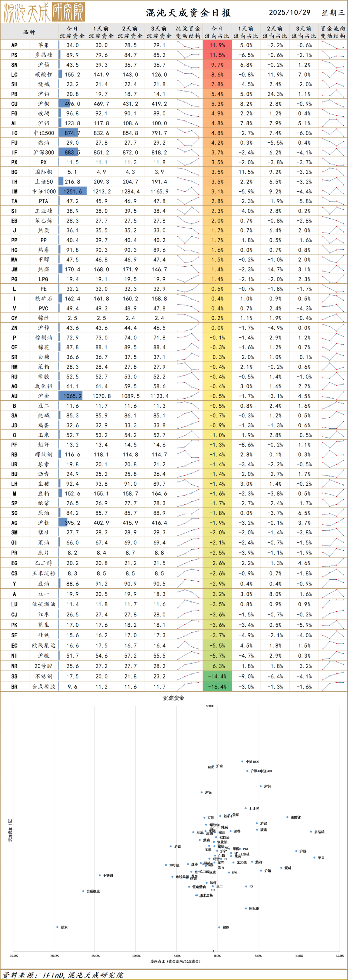Click the IM 中证1000 blue data bar
Viewport: 348px width, 980px height.
coord(72,191)
